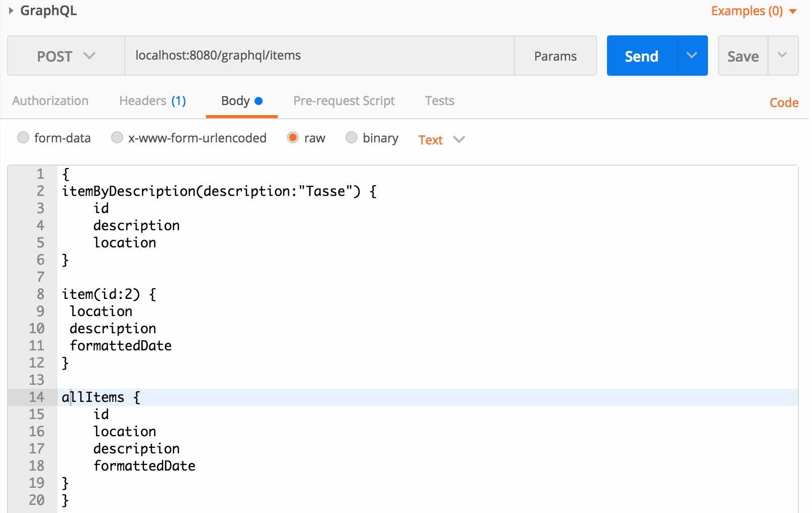The width and height of the screenshot is (812, 513).
Task: Open the Examples (0) dropdown
Action: (x=753, y=11)
